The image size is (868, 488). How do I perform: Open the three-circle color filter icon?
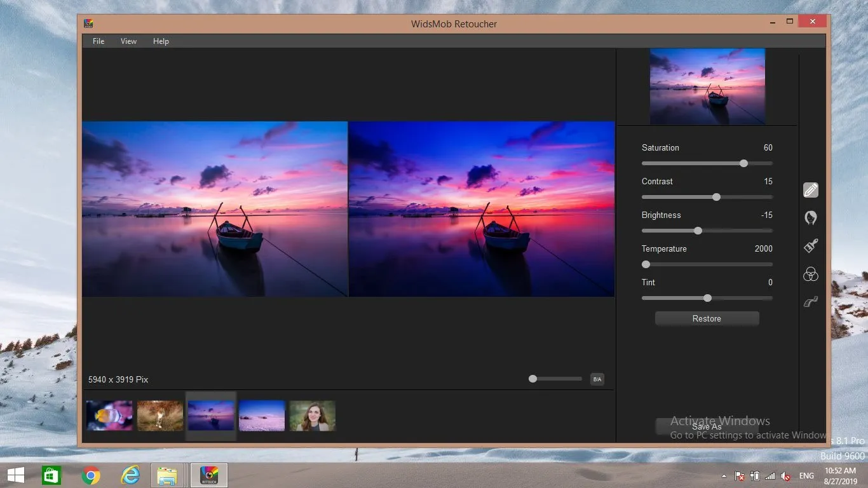[x=810, y=274]
